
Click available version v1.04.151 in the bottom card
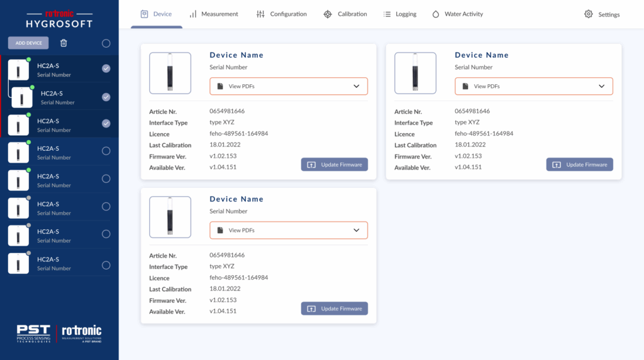pos(223,311)
